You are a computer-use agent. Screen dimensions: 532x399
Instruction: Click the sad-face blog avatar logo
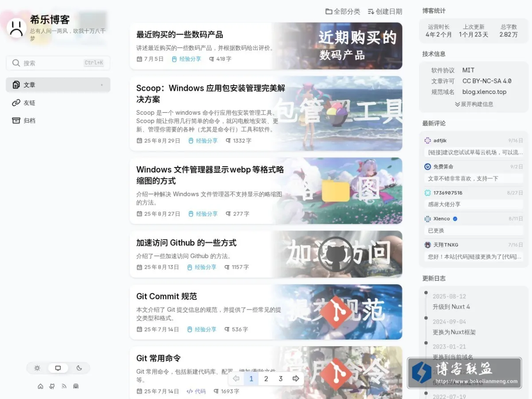coord(16,28)
